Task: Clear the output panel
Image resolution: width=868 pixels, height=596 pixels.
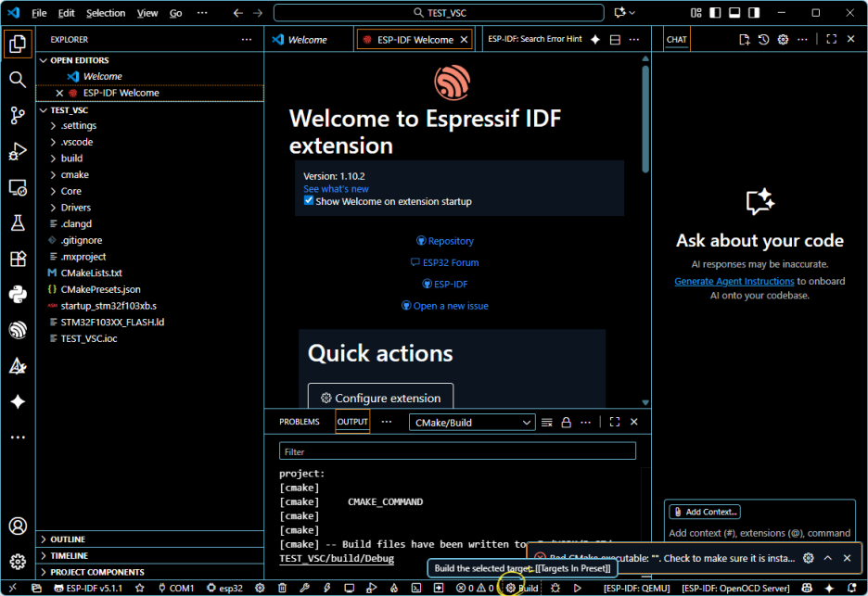Action: pyautogui.click(x=546, y=423)
